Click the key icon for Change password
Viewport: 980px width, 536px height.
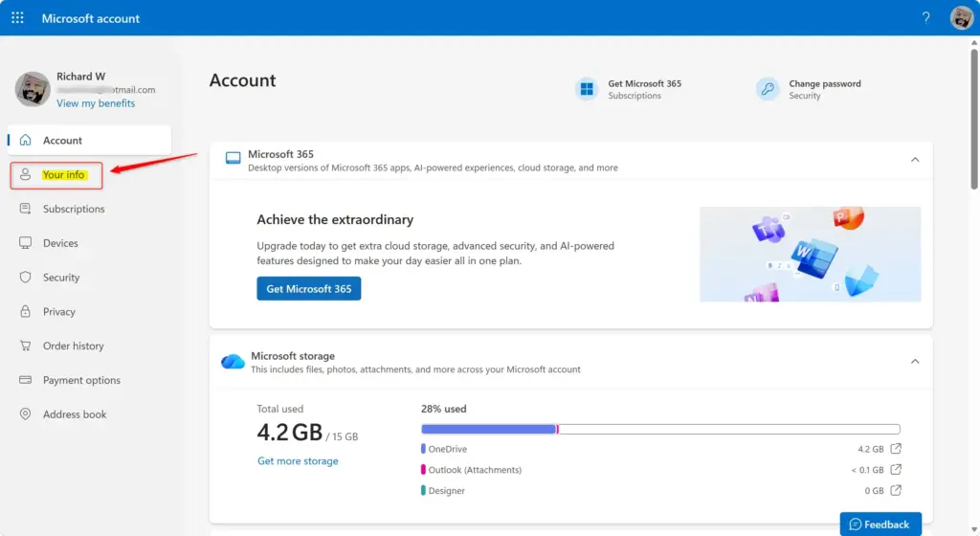click(x=768, y=89)
